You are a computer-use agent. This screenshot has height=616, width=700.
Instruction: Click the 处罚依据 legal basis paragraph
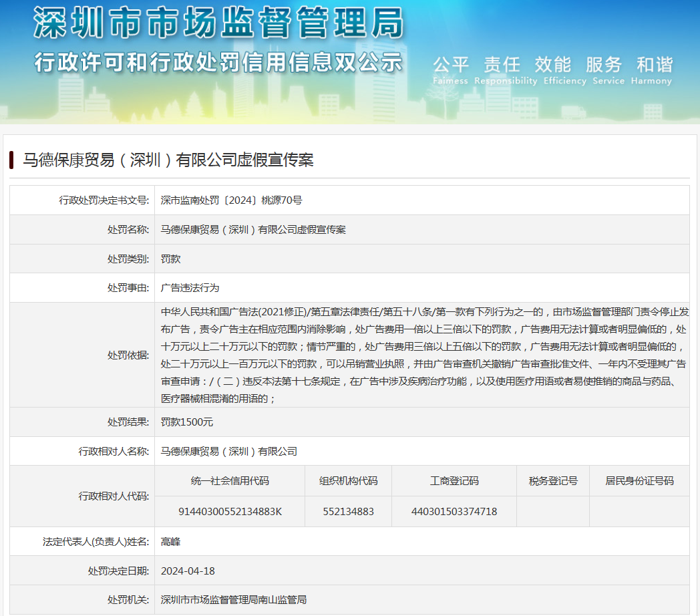pos(423,355)
